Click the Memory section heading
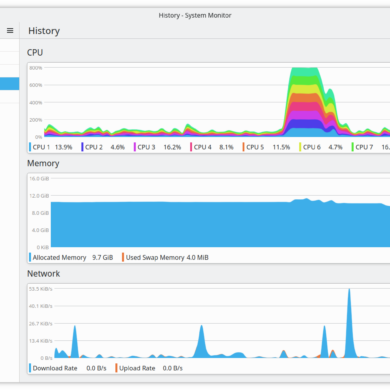The width and height of the screenshot is (390, 390). pyautogui.click(x=43, y=163)
